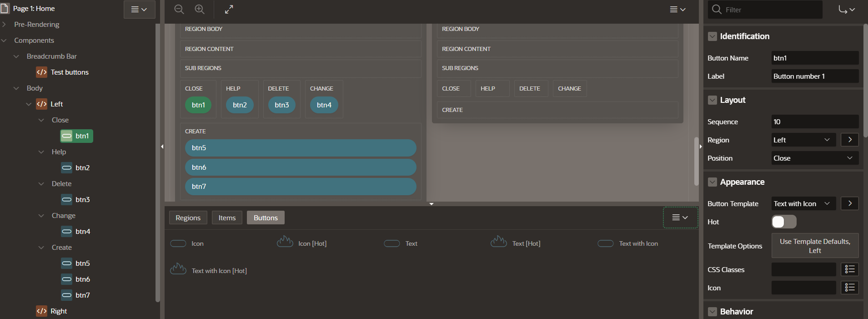Go to the Left region properties

[850, 140]
